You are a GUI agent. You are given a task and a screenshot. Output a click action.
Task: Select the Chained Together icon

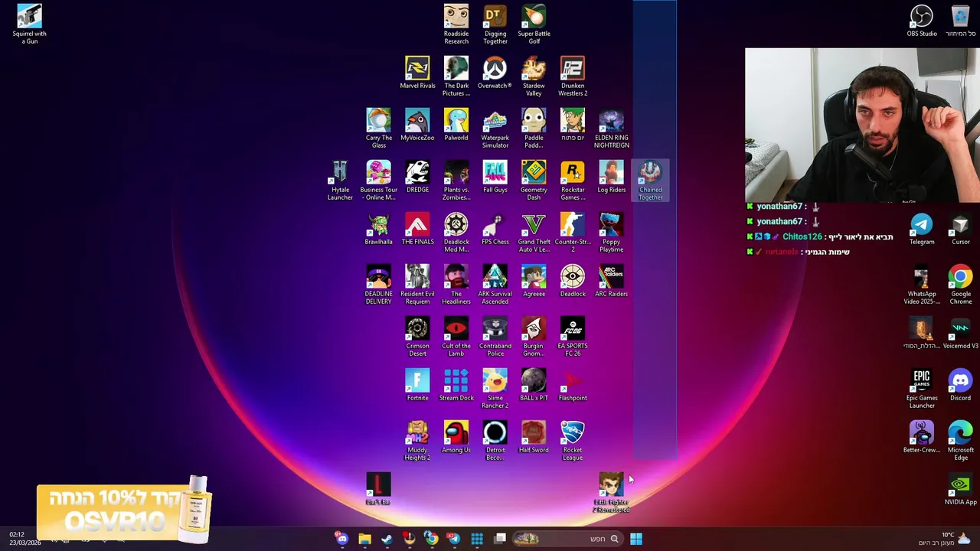pos(650,181)
